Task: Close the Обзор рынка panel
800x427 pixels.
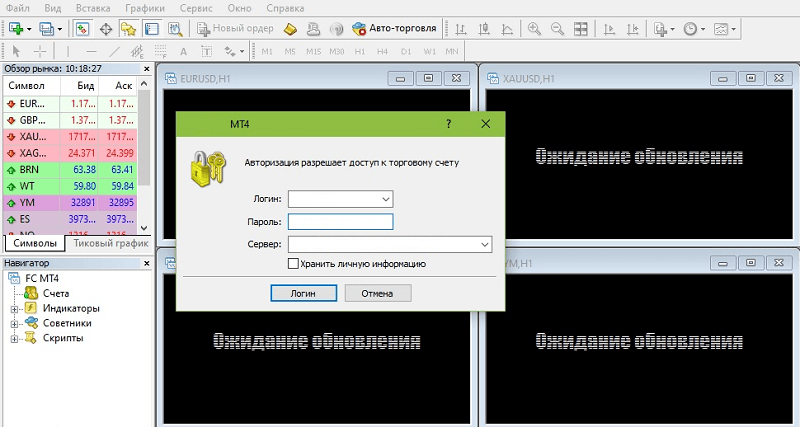Action: 147,69
